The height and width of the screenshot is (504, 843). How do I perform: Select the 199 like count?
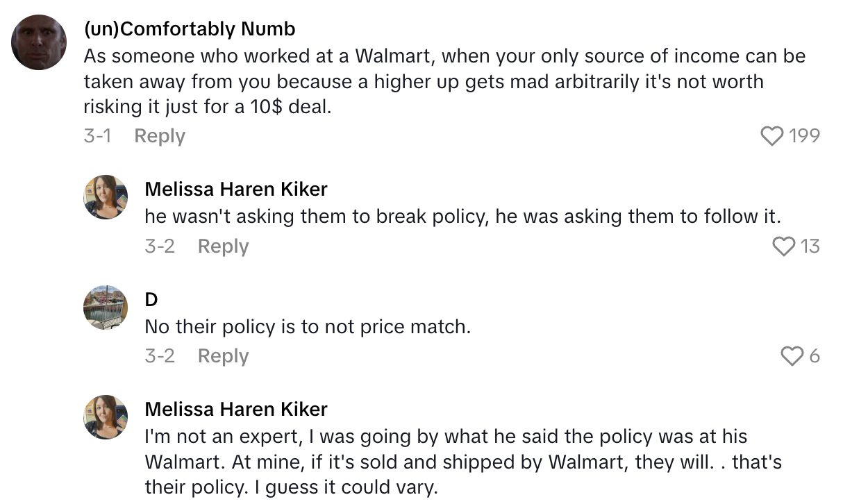point(806,136)
